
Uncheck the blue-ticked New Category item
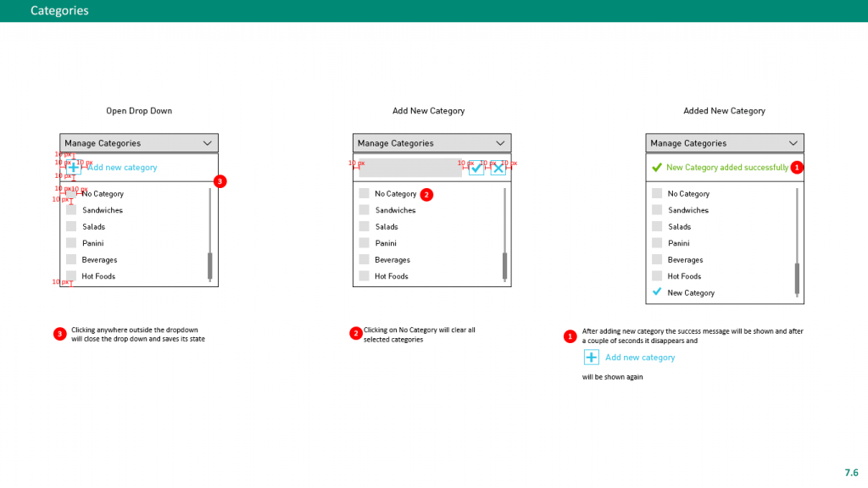pyautogui.click(x=657, y=292)
